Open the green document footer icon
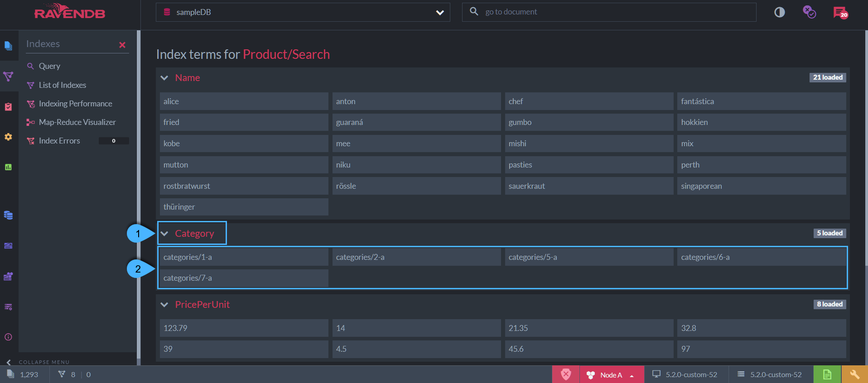Screen dimensions: 868x383 827,374
